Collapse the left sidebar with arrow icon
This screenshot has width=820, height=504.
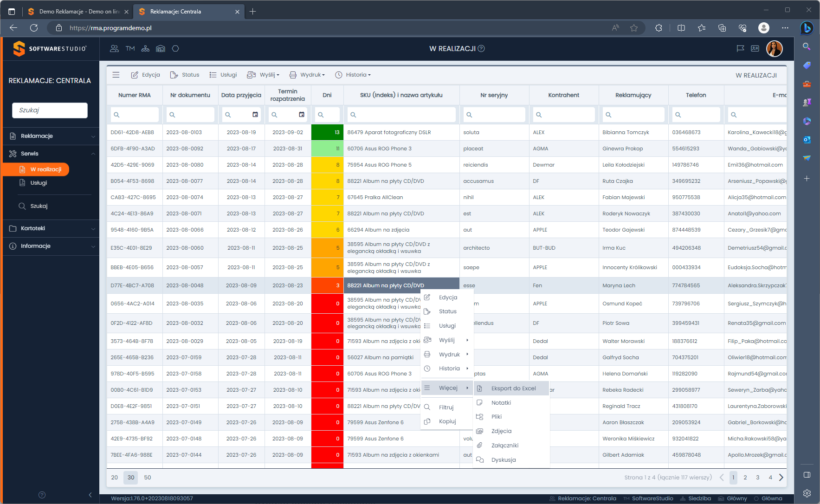90,495
